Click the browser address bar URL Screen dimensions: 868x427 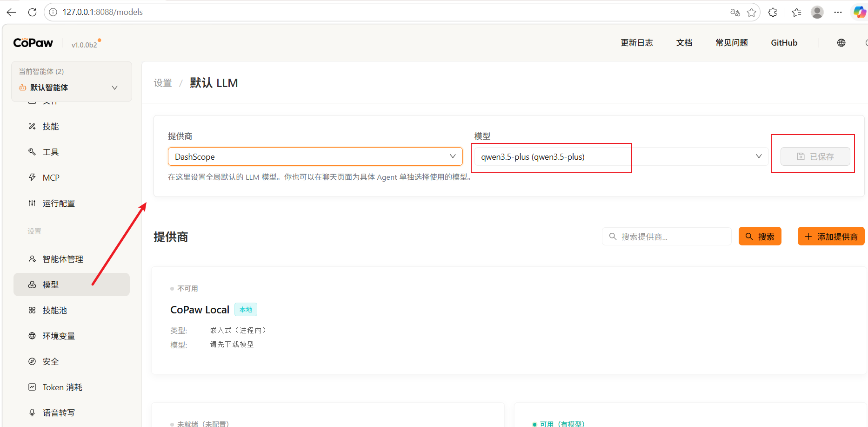pos(103,12)
